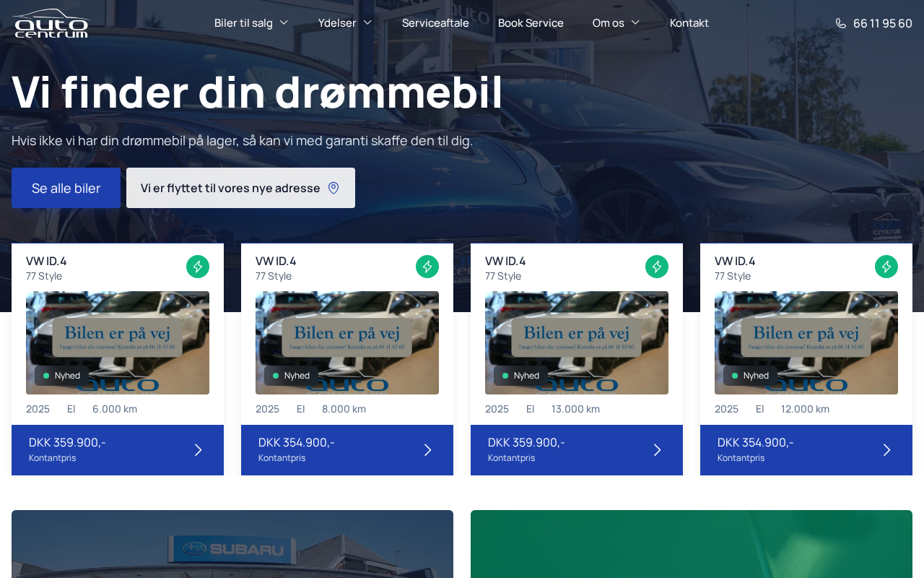Click the arrow on the 13.000 km car price bar
The width and height of the screenshot is (924, 578).
coord(658,450)
